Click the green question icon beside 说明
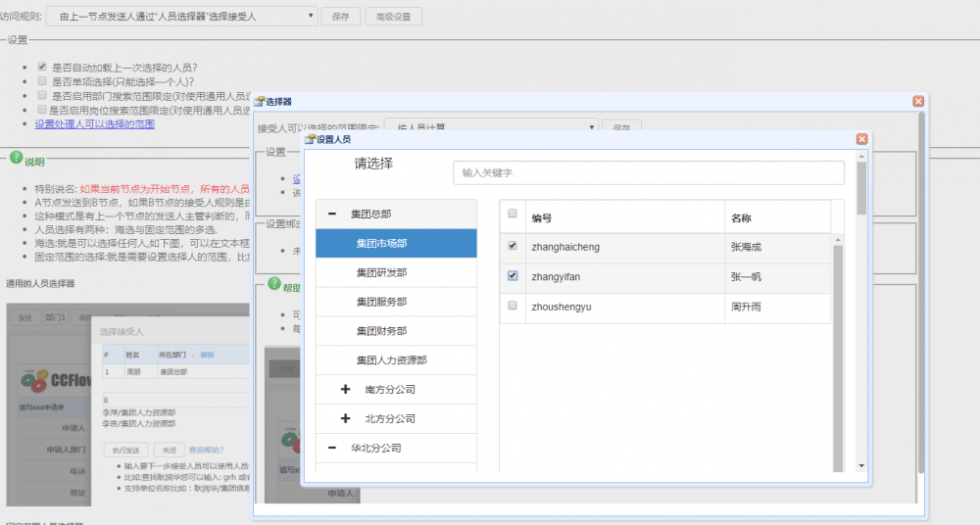Image resolution: width=980 pixels, height=525 pixels. coord(16,159)
